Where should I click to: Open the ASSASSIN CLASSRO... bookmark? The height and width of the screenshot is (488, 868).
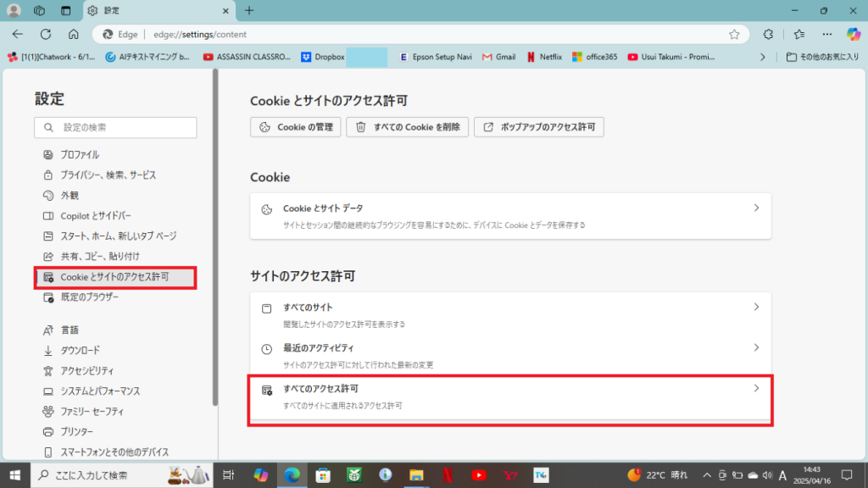click(x=247, y=57)
